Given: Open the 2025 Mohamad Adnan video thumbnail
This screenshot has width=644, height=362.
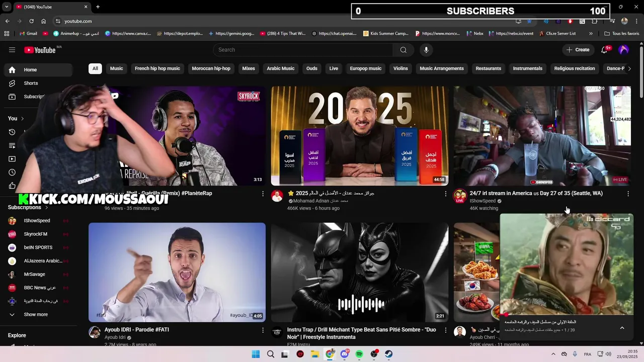Looking at the screenshot, I should point(359,136).
